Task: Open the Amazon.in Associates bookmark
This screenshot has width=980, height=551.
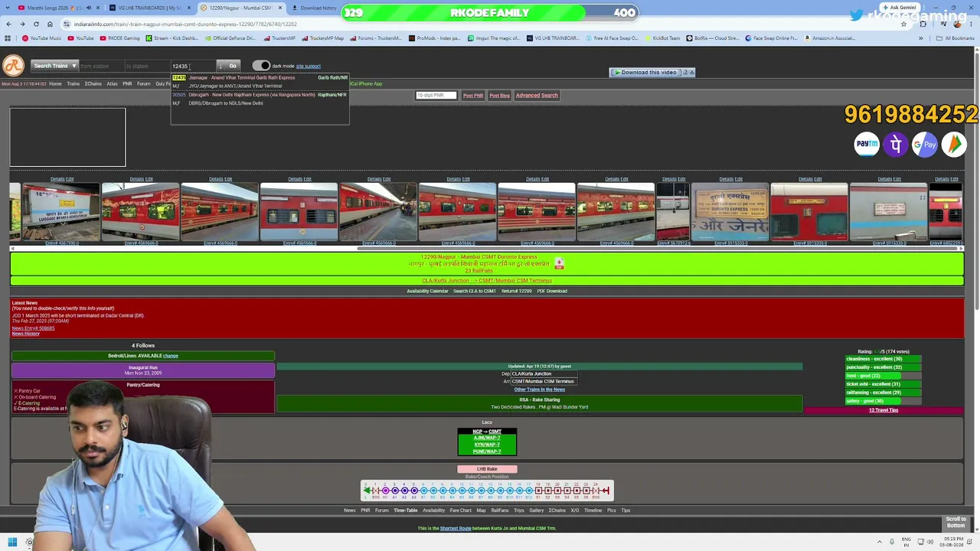Action: (x=829, y=37)
